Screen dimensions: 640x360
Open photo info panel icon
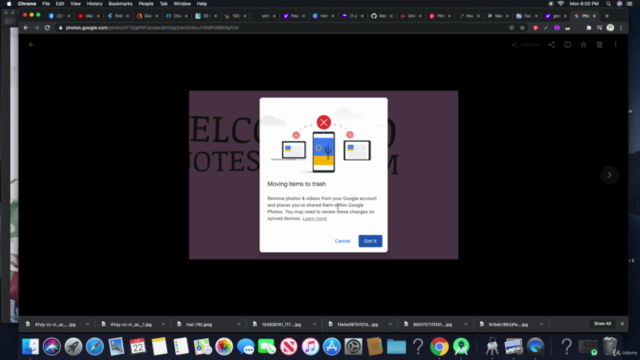[567, 44]
